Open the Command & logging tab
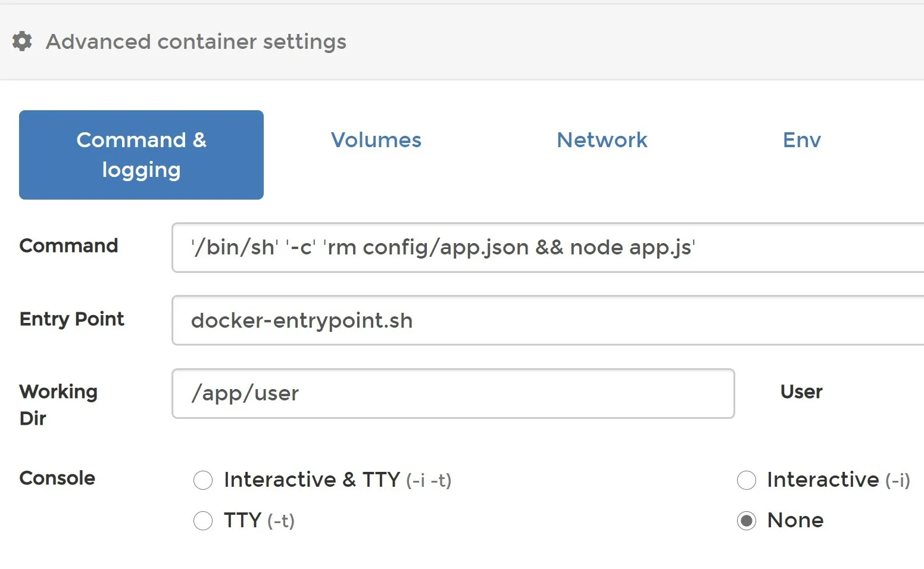This screenshot has width=924, height=569. [x=141, y=155]
